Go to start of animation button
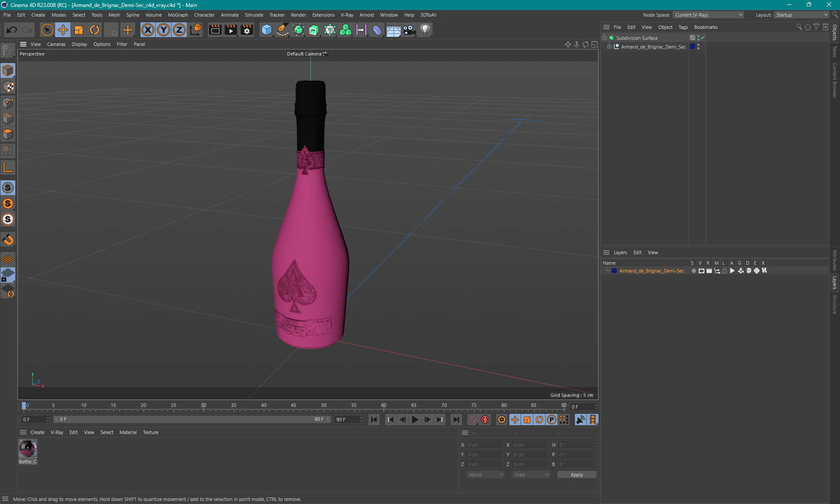This screenshot has width=840, height=504. coord(374,420)
